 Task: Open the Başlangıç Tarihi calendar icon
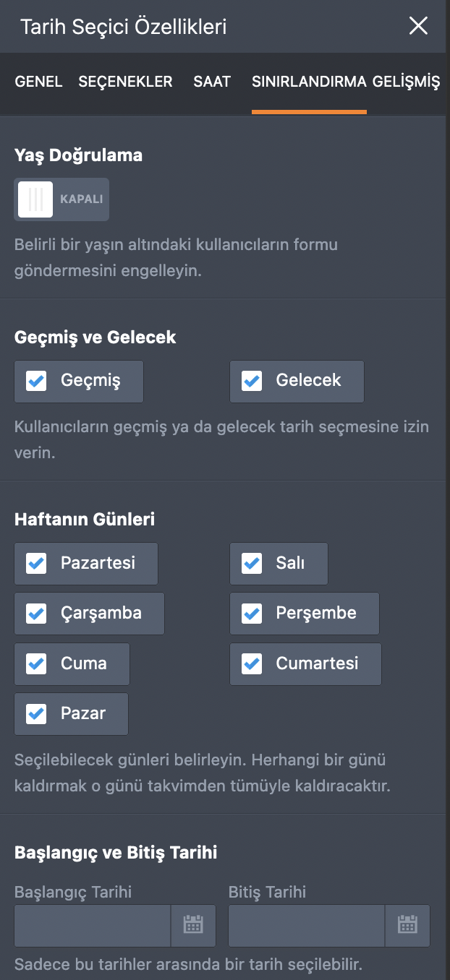(193, 925)
